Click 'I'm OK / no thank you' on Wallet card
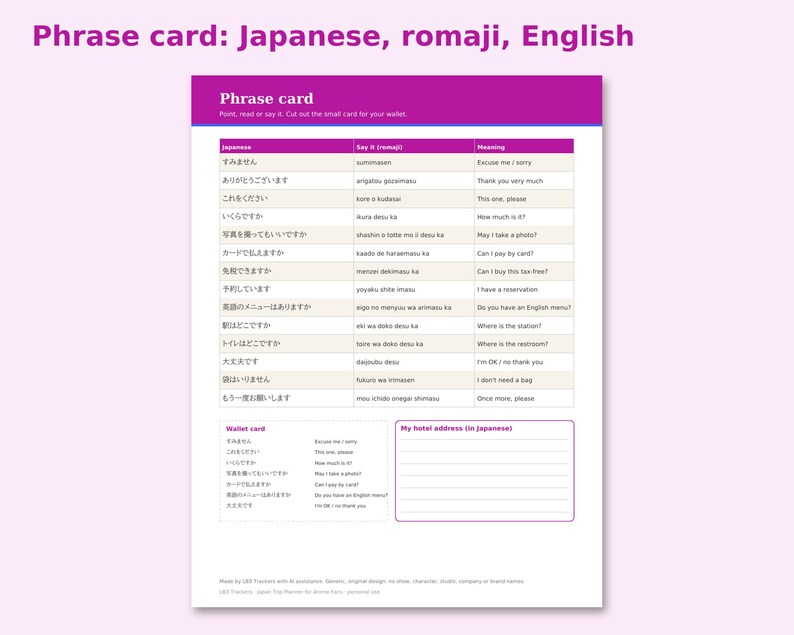794x635 pixels. click(x=340, y=506)
